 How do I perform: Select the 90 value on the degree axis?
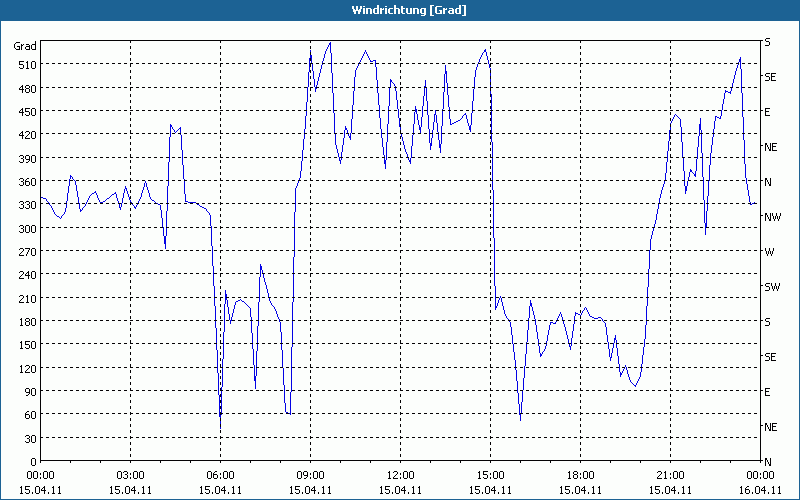pos(31,392)
